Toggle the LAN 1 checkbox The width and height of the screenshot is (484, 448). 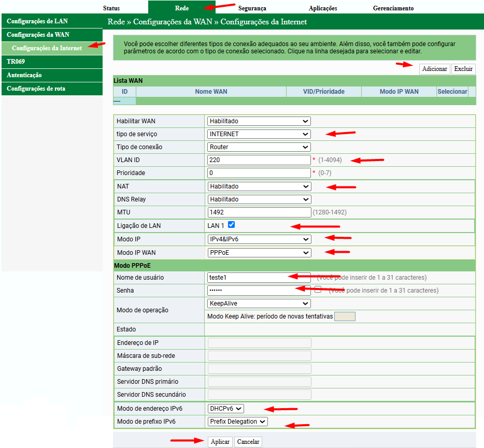(x=231, y=225)
